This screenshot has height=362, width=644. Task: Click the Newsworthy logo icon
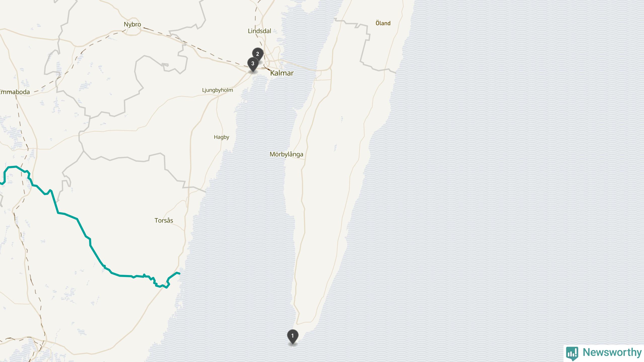click(x=572, y=353)
